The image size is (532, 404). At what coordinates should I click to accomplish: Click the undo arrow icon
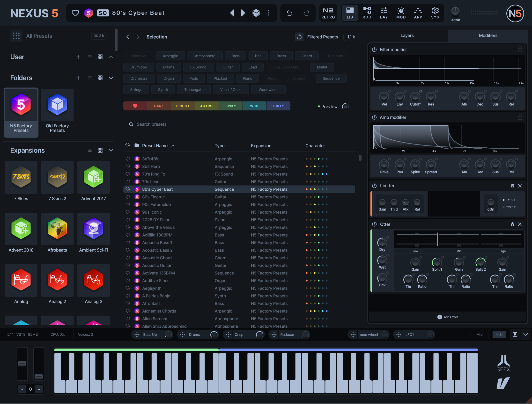pos(289,13)
